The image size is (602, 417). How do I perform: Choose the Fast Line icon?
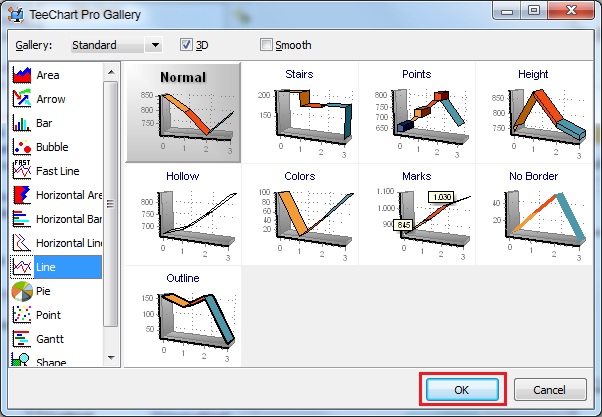click(x=22, y=170)
